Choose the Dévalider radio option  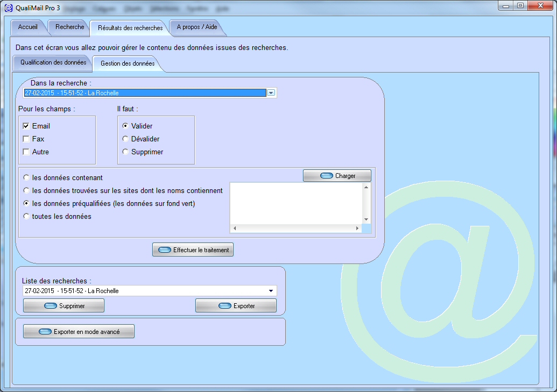tap(125, 139)
